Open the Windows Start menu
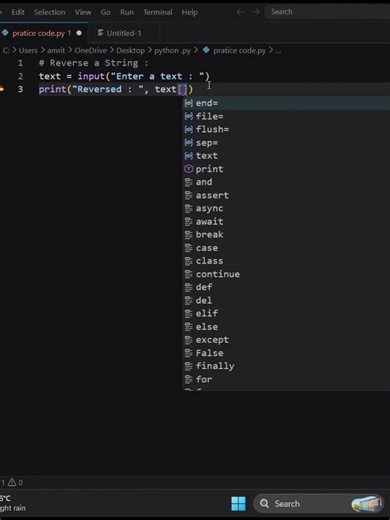390x520 pixels. [x=238, y=503]
